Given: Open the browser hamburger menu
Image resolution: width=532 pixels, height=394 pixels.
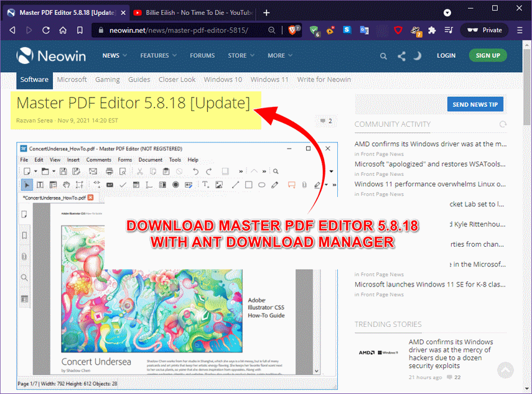Looking at the screenshot, I should (520, 30).
